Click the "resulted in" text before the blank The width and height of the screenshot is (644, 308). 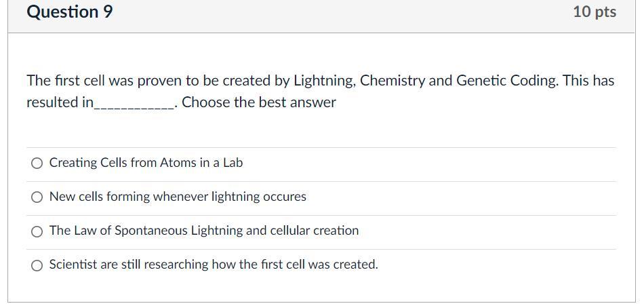60,102
